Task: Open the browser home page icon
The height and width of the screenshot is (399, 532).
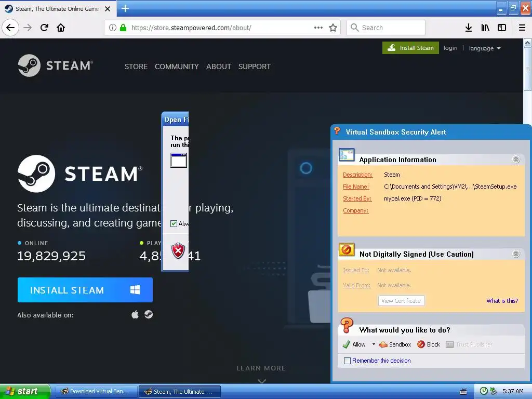Action: pyautogui.click(x=61, y=28)
